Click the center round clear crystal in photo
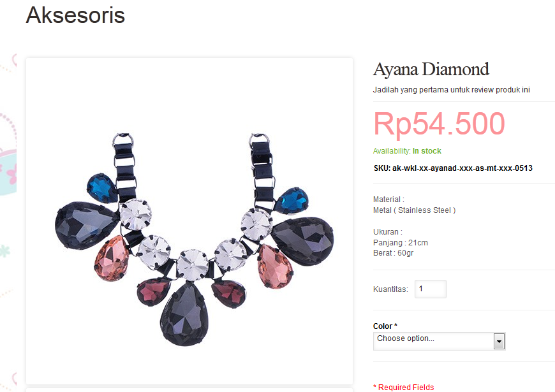 (192, 265)
